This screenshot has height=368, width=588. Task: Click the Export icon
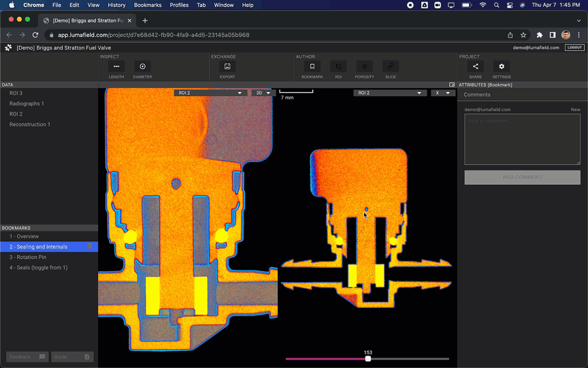click(227, 67)
